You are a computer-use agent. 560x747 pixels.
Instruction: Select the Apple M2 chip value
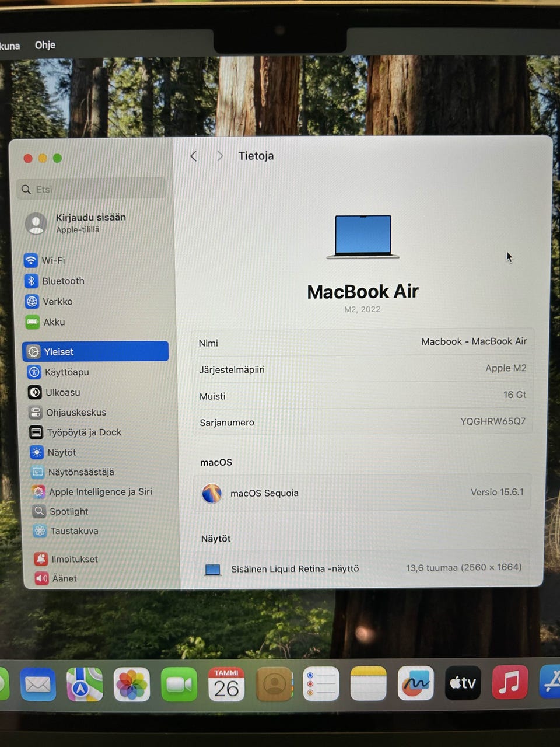click(506, 368)
